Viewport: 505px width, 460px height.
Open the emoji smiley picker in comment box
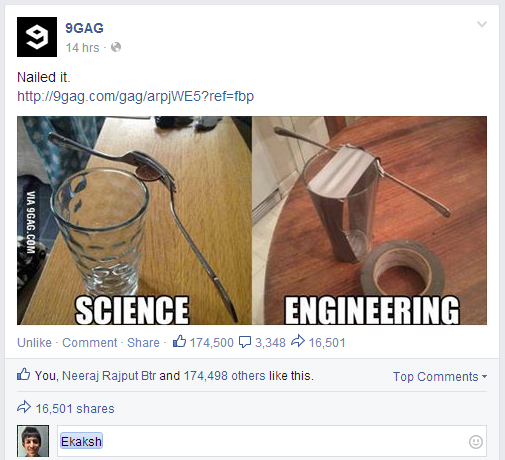pyautogui.click(x=476, y=442)
